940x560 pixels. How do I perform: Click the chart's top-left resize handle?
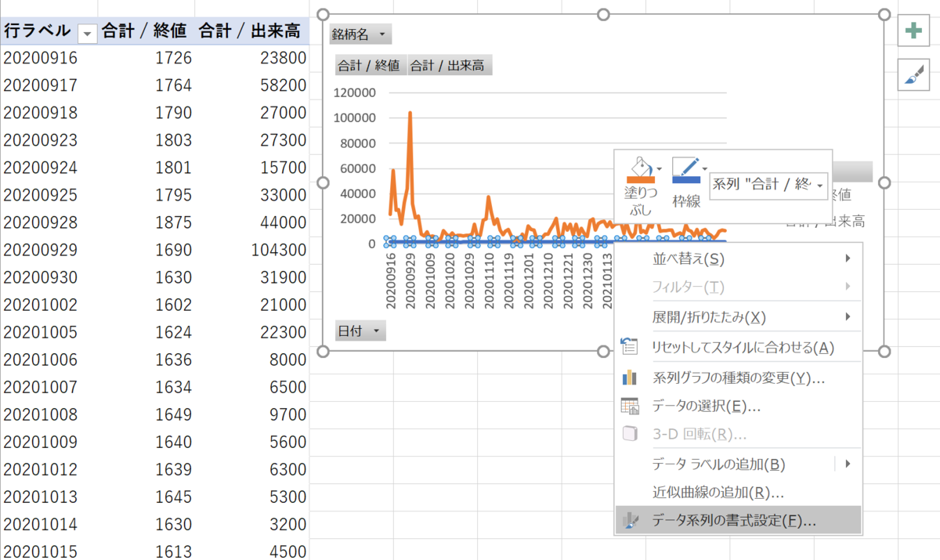click(323, 15)
